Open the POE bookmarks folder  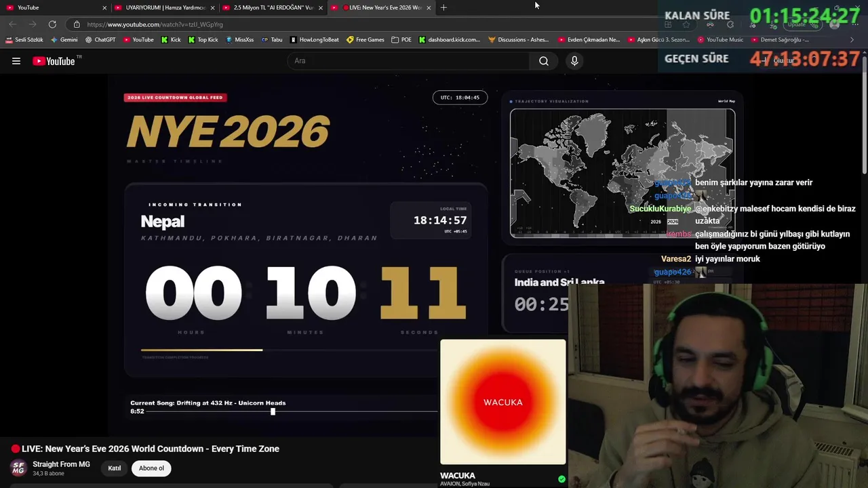point(401,40)
